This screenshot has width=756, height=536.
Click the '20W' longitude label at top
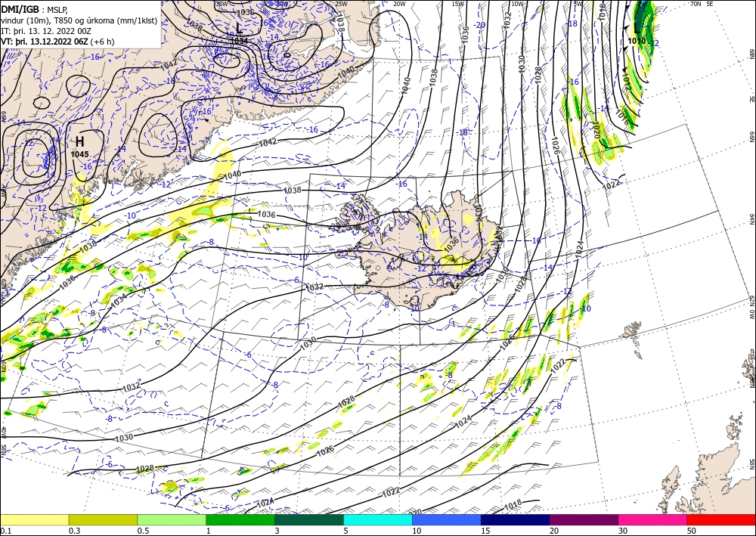coord(399,4)
